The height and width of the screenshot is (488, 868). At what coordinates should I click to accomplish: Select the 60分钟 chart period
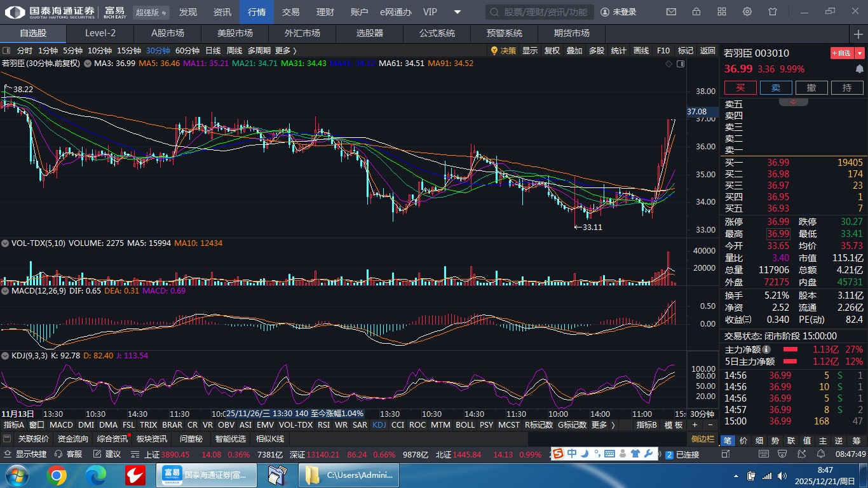click(187, 51)
